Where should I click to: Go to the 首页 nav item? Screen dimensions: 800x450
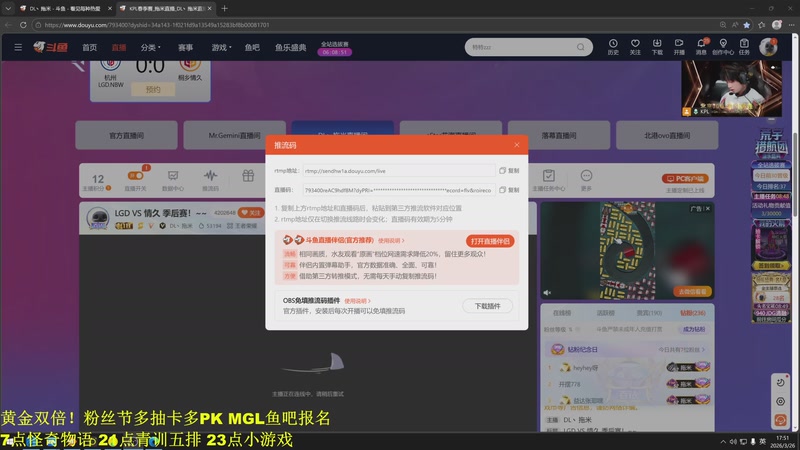89,47
